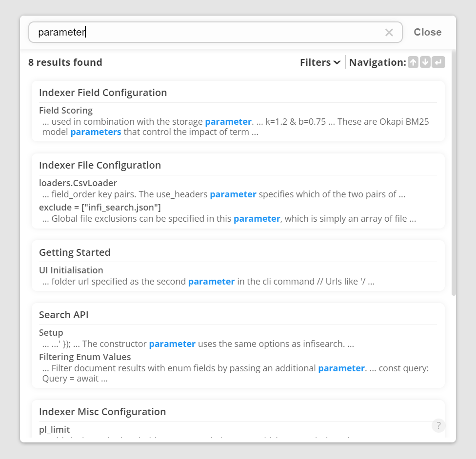The height and width of the screenshot is (459, 476).
Task: Click the 'parameter' link in the Setup snippet
Action: (x=172, y=344)
